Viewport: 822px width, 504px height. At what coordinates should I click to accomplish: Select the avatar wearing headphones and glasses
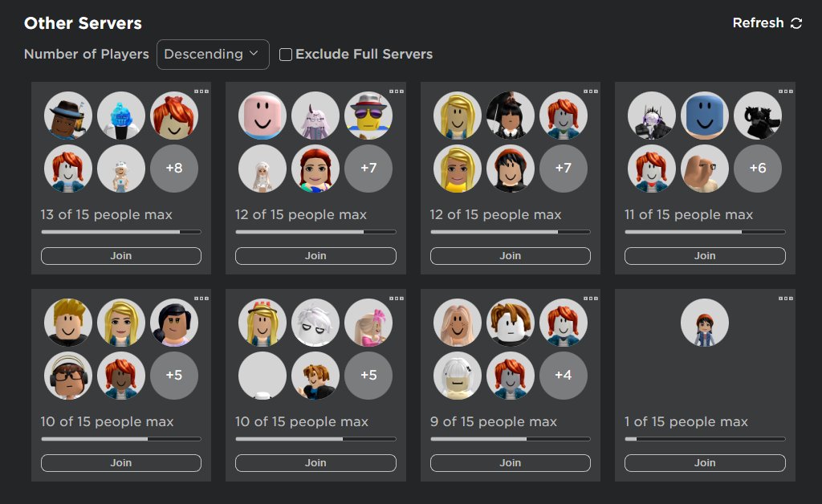click(x=68, y=375)
